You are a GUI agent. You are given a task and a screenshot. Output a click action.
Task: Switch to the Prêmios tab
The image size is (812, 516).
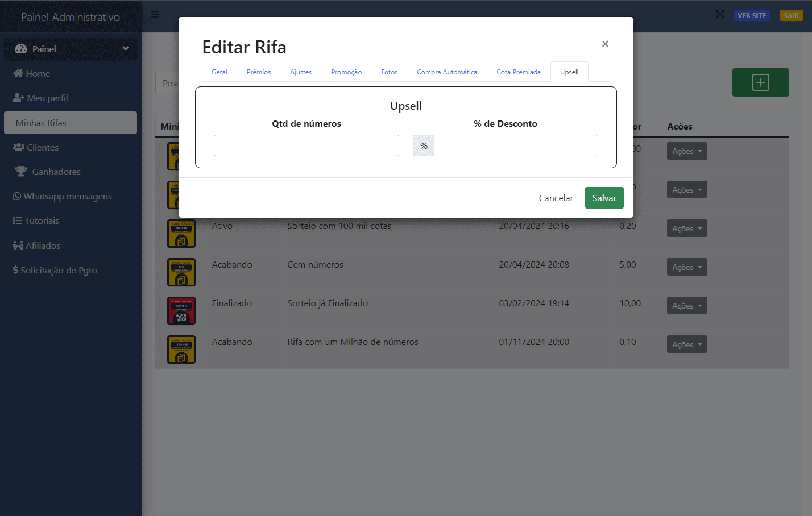point(259,72)
